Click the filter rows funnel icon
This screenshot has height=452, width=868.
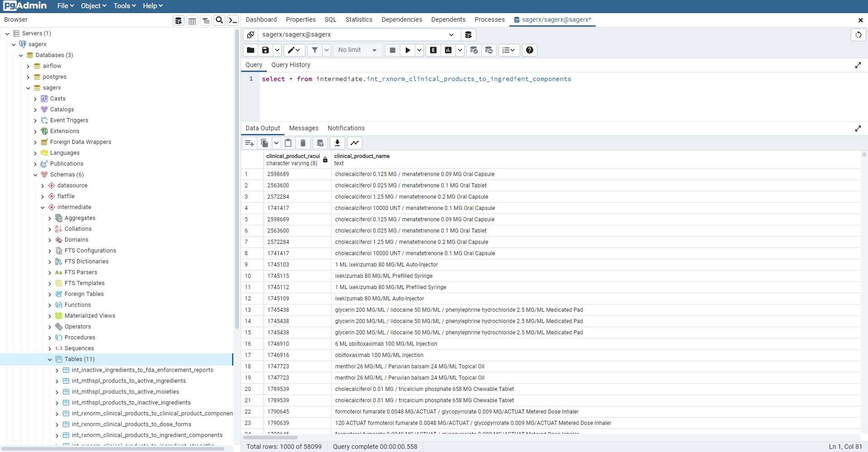315,50
